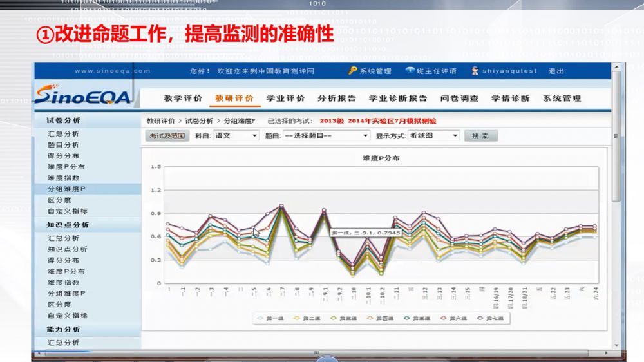Click the 退出 logout link
The width and height of the screenshot is (644, 362).
[x=556, y=71]
